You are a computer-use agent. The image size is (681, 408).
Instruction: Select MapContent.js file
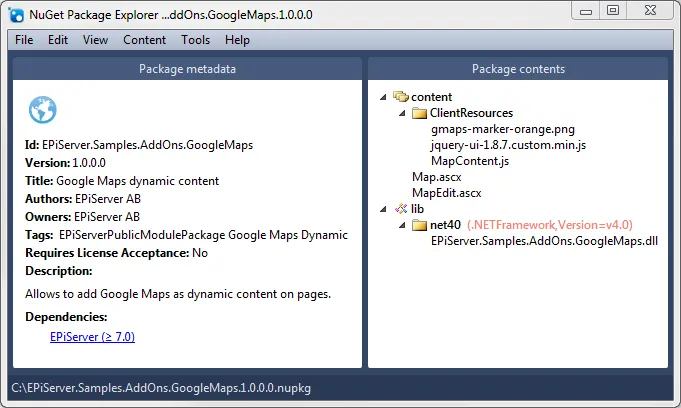pos(470,161)
